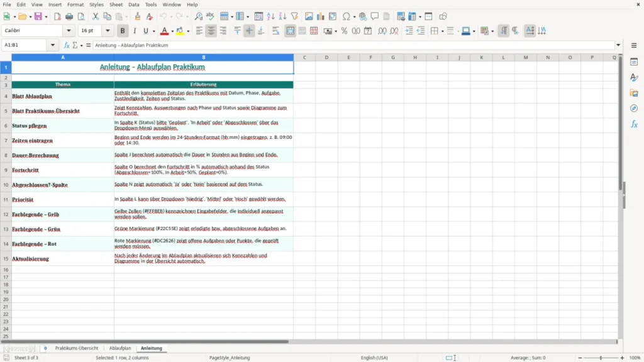Screen dimensions: 644x362
Task: Clear direct formatting icon
Action: click(x=150, y=16)
